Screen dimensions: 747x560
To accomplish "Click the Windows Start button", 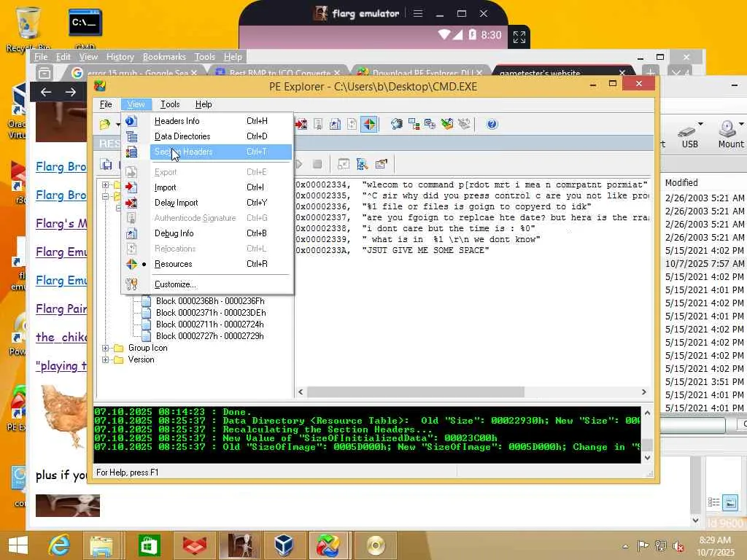I will point(18,545).
